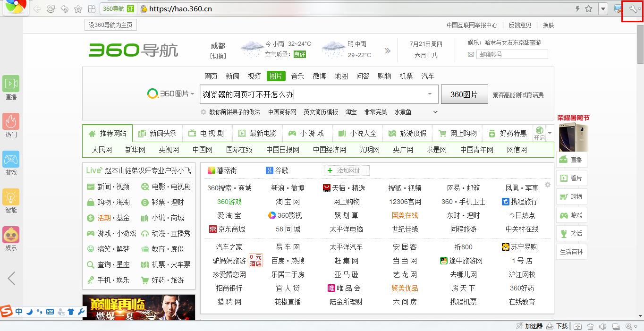Open the 反馈意见 link
The width and height of the screenshot is (644, 331).
pyautogui.click(x=520, y=25)
